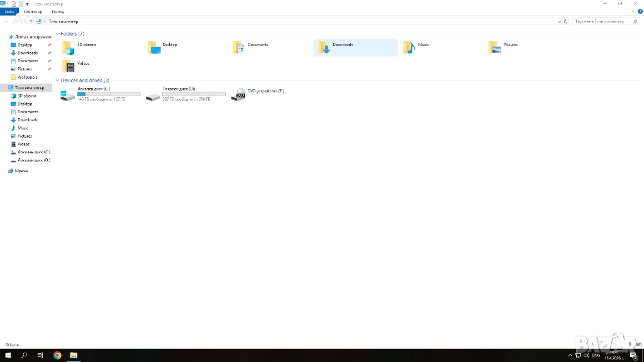The height and width of the screenshot is (362, 644).
Task: Open the Videos folder in main pane
Action: (x=68, y=66)
